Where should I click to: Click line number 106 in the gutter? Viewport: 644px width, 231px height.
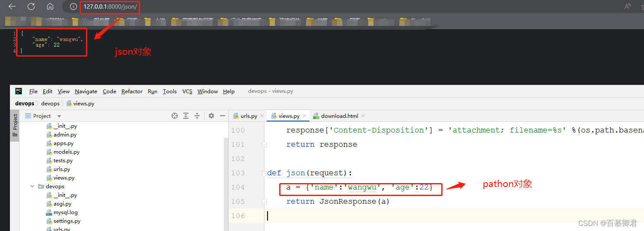(x=238, y=216)
